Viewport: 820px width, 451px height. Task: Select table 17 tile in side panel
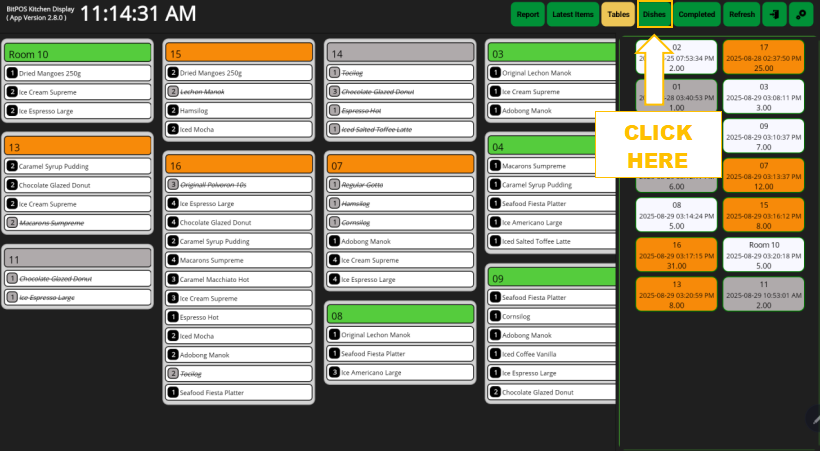coord(764,58)
